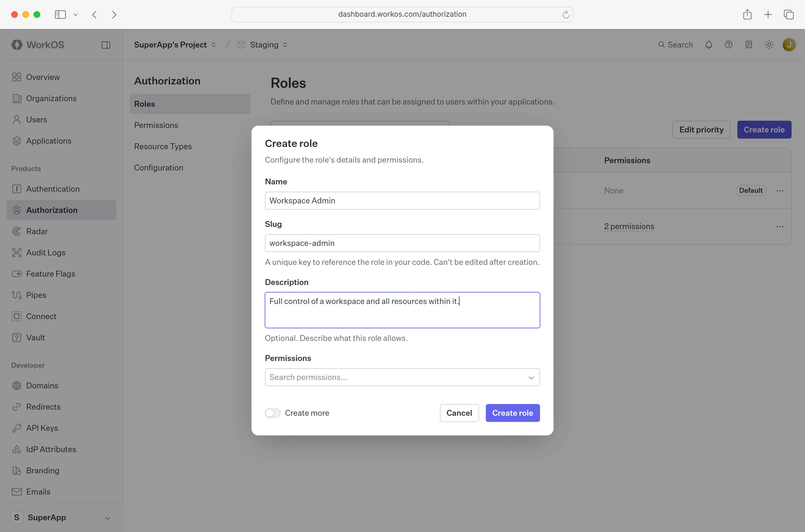The width and height of the screenshot is (805, 532).
Task: Click the Name field with Workspace Admin
Action: click(x=402, y=201)
